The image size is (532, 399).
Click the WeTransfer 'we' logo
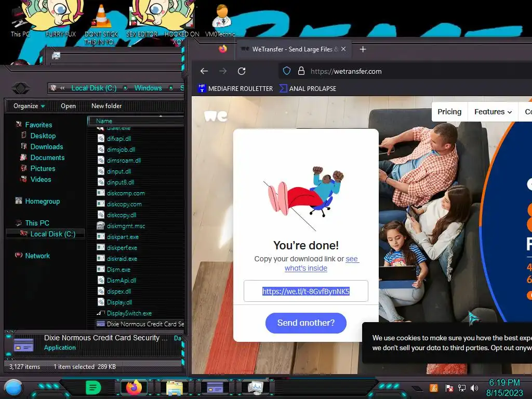216,116
